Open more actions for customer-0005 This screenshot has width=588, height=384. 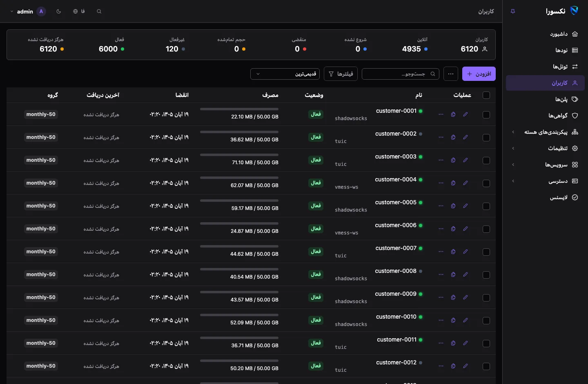coord(441,206)
